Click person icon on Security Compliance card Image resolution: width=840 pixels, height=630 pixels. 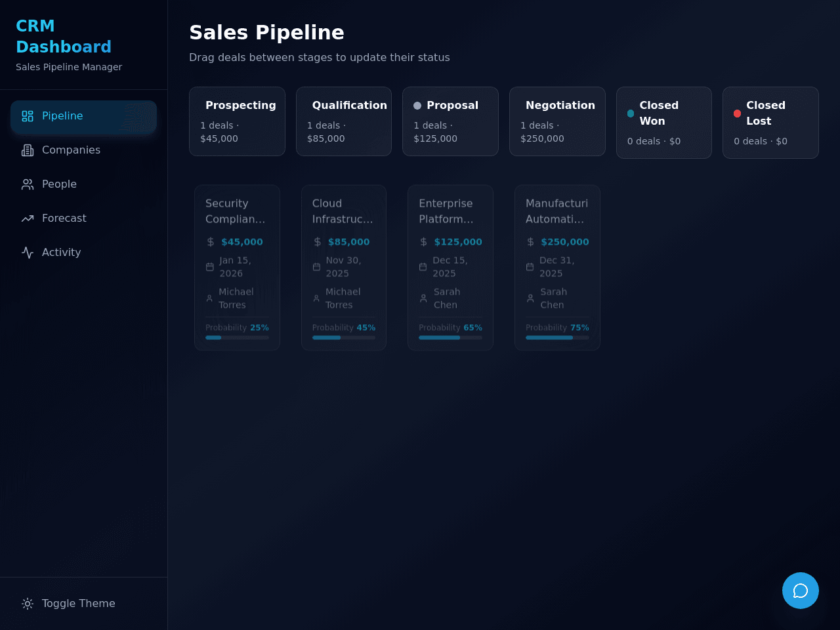[209, 299]
